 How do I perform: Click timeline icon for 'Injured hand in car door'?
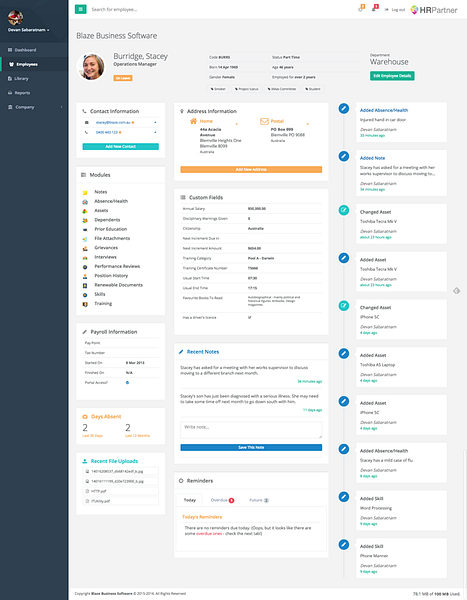344,109
